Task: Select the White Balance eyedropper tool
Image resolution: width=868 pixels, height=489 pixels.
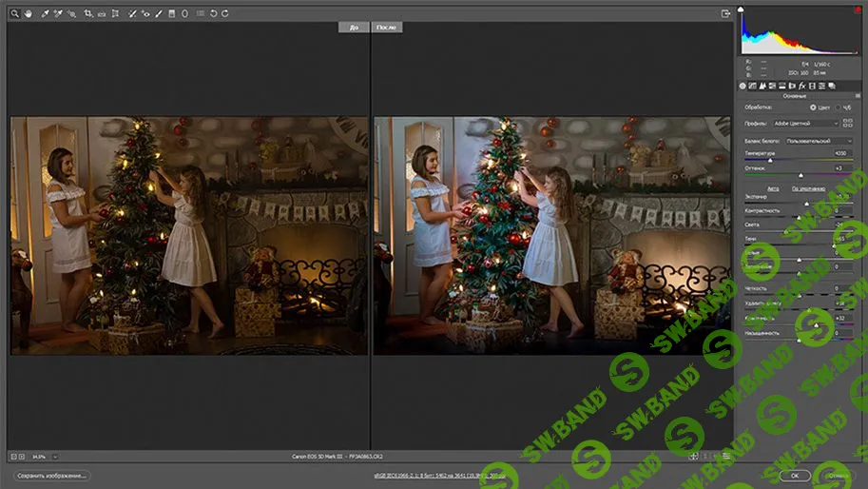Action: (x=46, y=13)
